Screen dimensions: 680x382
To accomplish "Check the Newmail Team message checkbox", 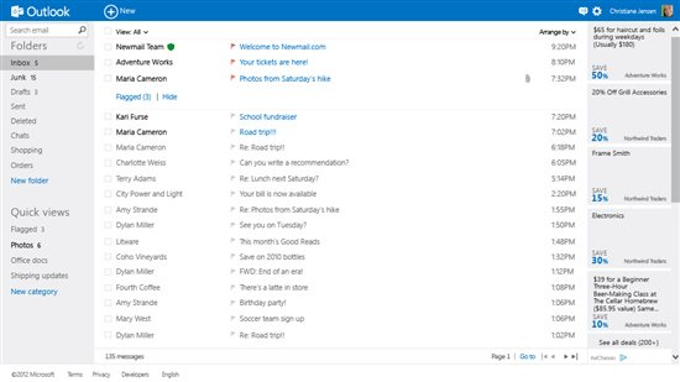I will pyautogui.click(x=108, y=47).
